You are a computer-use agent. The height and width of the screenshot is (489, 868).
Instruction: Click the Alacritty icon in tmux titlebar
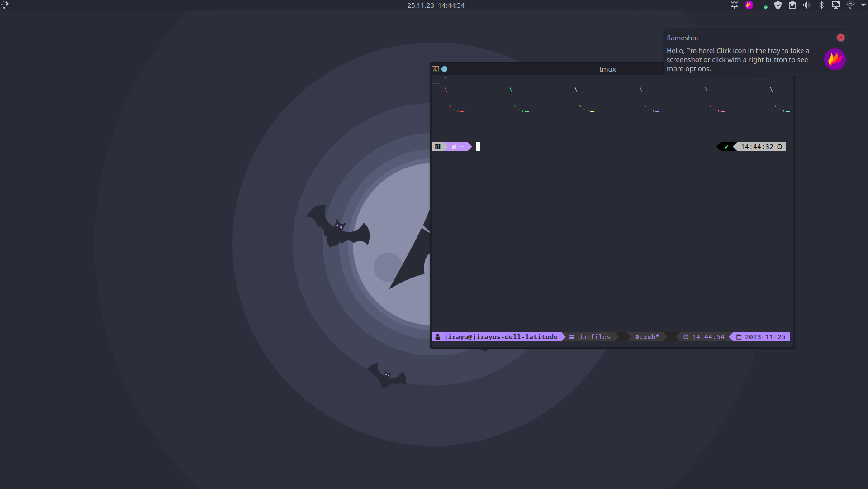pos(435,69)
